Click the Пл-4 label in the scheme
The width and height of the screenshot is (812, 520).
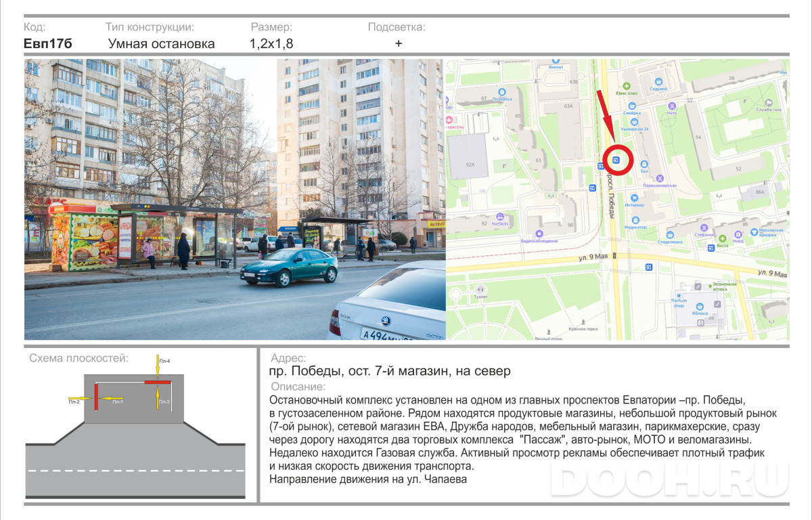164,362
